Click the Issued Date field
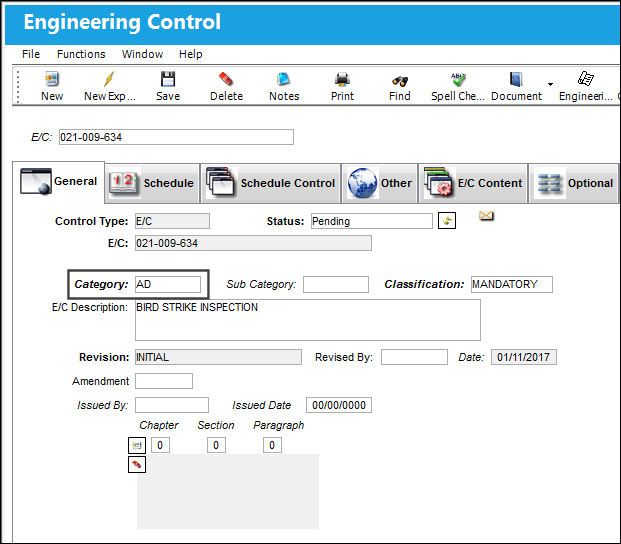This screenshot has width=621, height=544. point(339,405)
